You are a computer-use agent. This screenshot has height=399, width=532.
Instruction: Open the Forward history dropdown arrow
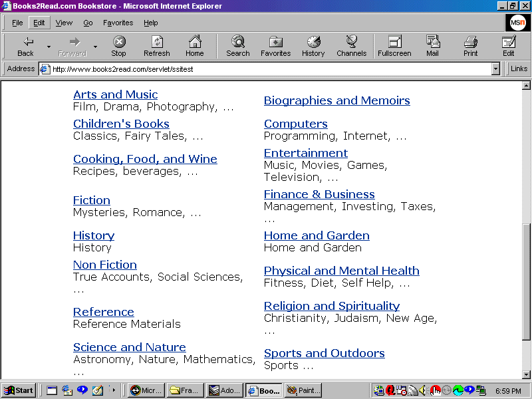[x=95, y=47]
